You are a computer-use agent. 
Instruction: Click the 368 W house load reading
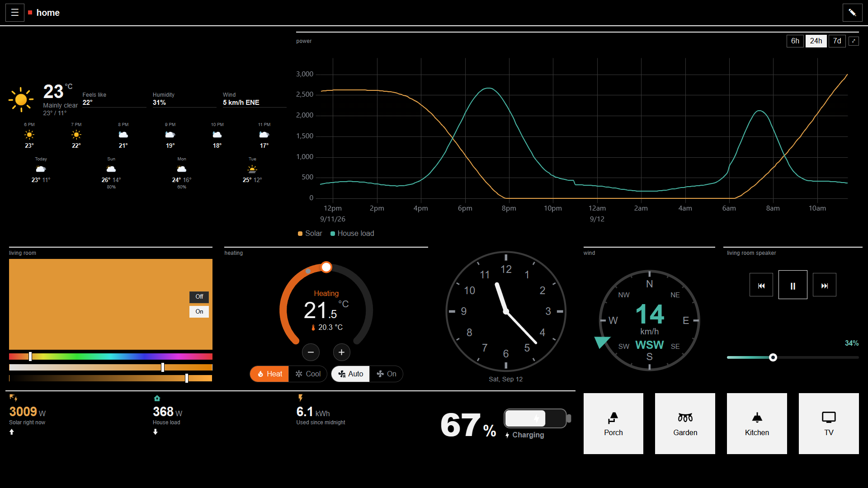[168, 412]
